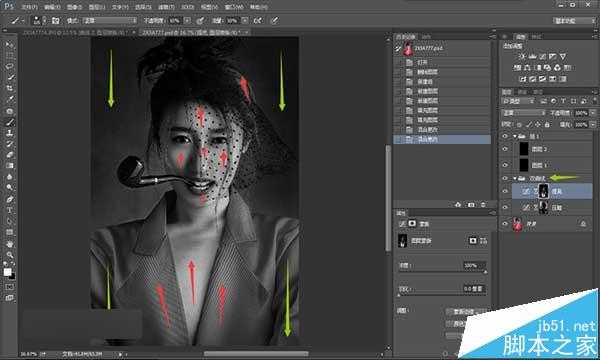
Task: Select the Clone Stamp tool
Action: pos(9,133)
